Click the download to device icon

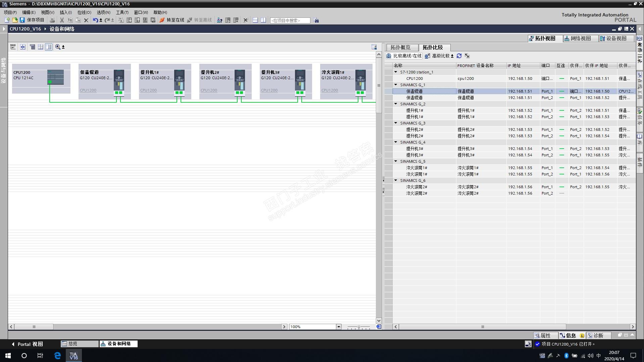[129, 20]
